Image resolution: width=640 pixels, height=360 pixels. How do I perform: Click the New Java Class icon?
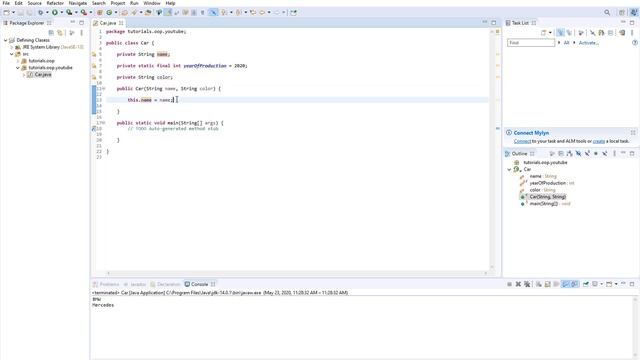point(109,13)
